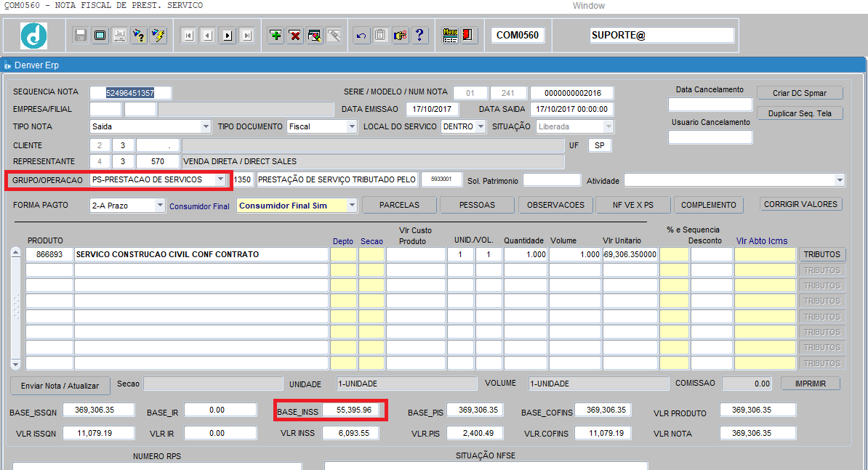This screenshot has width=868, height=470.
Task: Click the VLR NOTA value field
Action: (x=758, y=433)
